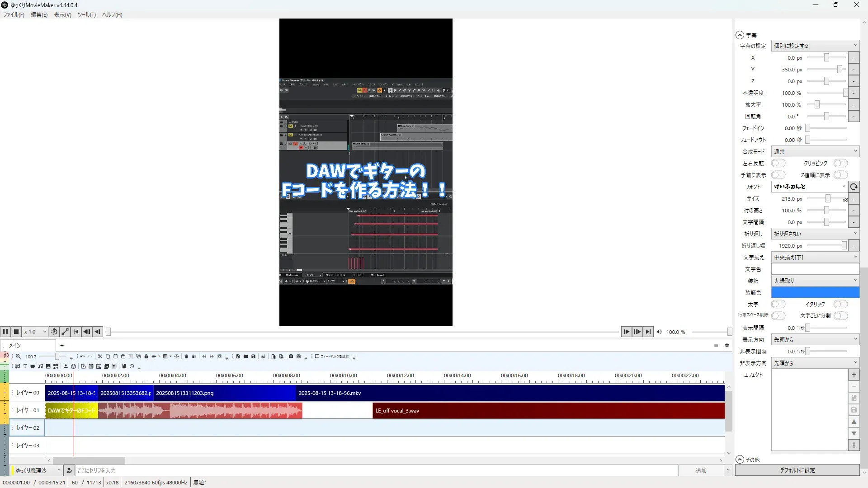The height and width of the screenshot is (488, 868).
Task: Add a text item with the T icon
Action: [x=25, y=366]
